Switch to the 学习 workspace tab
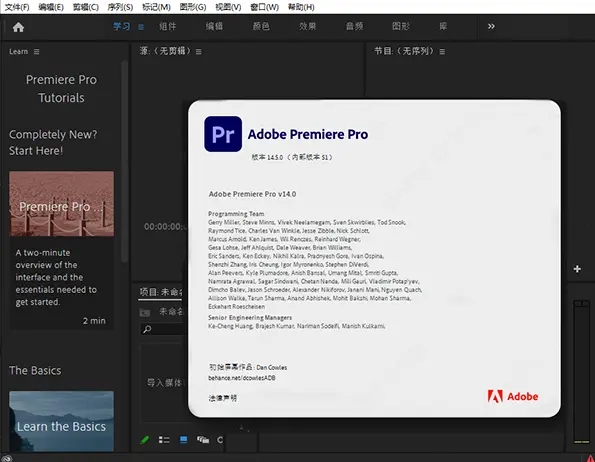Viewport: 595px width, 462px height. 121,27
